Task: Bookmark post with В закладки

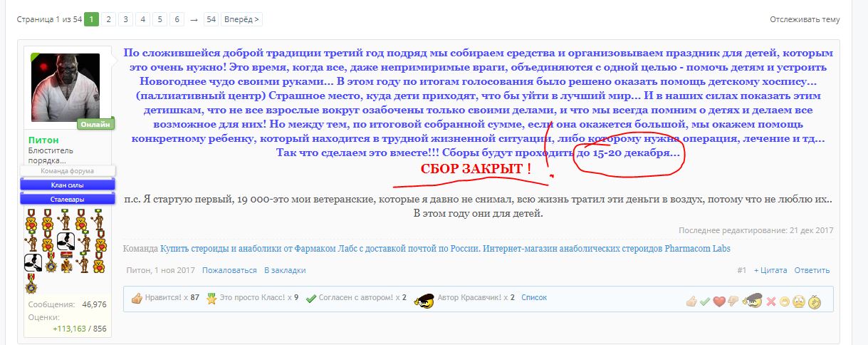Action: (285, 270)
